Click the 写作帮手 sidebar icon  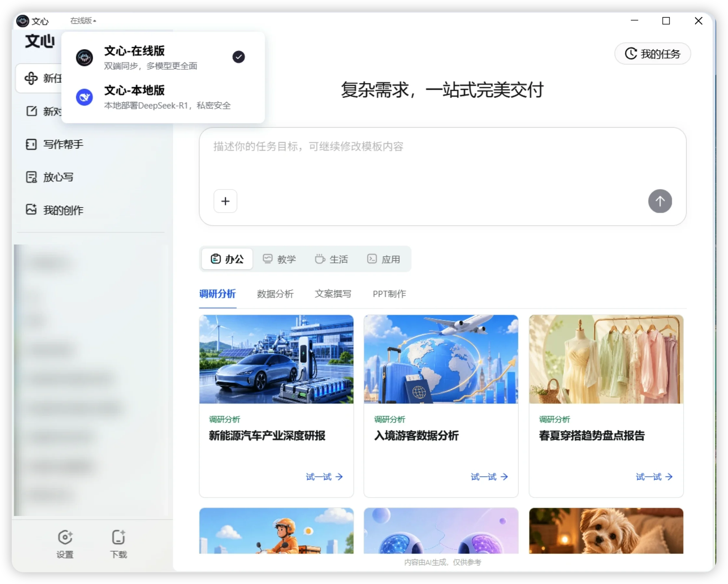pos(31,144)
